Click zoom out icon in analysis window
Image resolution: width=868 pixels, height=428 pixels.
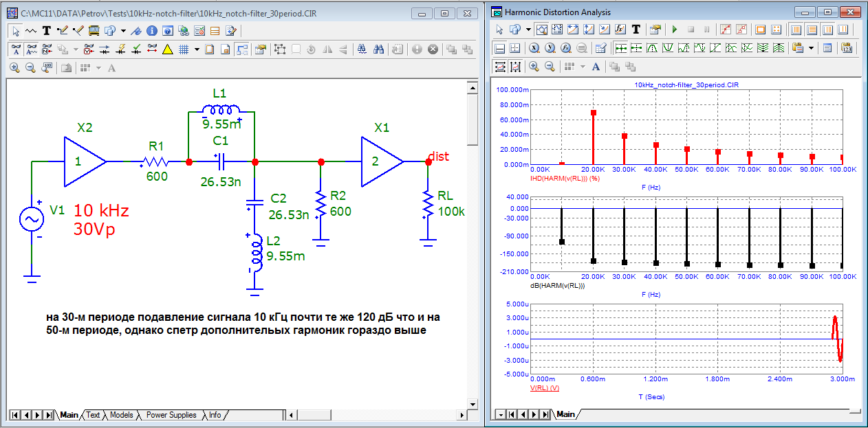coord(550,67)
